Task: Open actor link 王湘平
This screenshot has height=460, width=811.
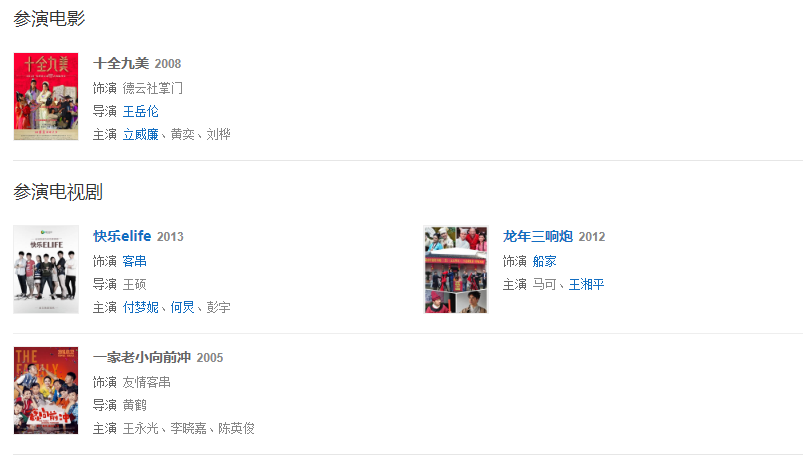Action: click(587, 284)
